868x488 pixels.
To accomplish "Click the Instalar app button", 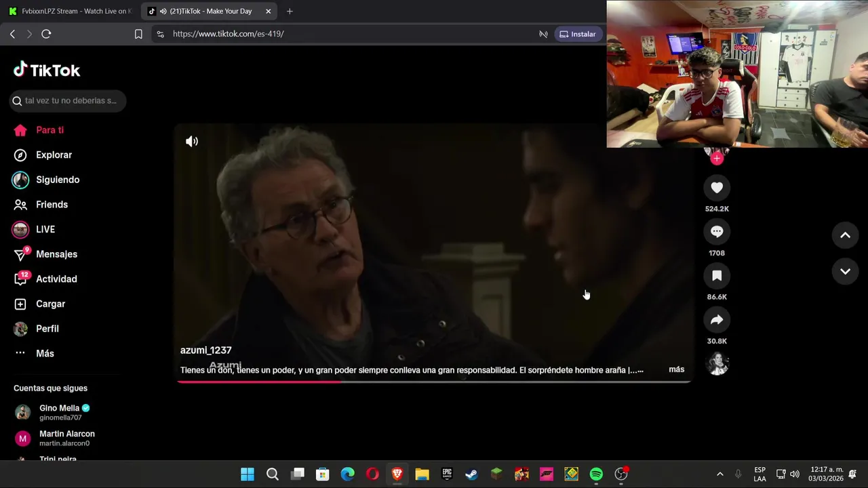I will coord(577,34).
